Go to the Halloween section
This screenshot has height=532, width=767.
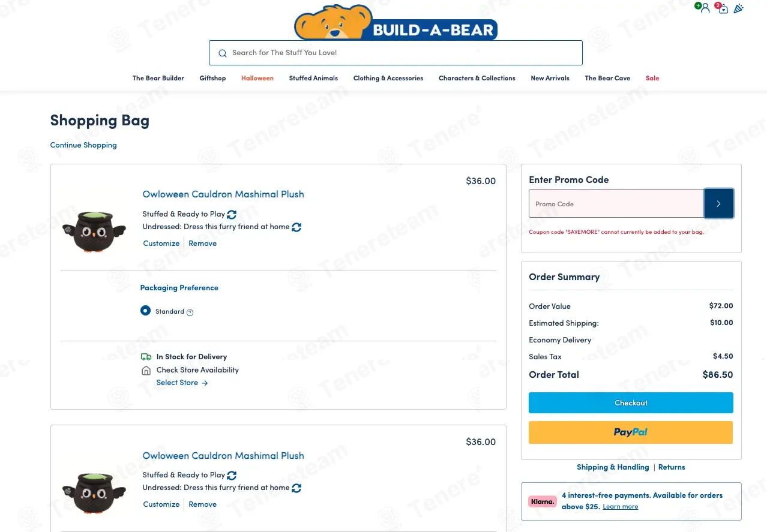[257, 78]
